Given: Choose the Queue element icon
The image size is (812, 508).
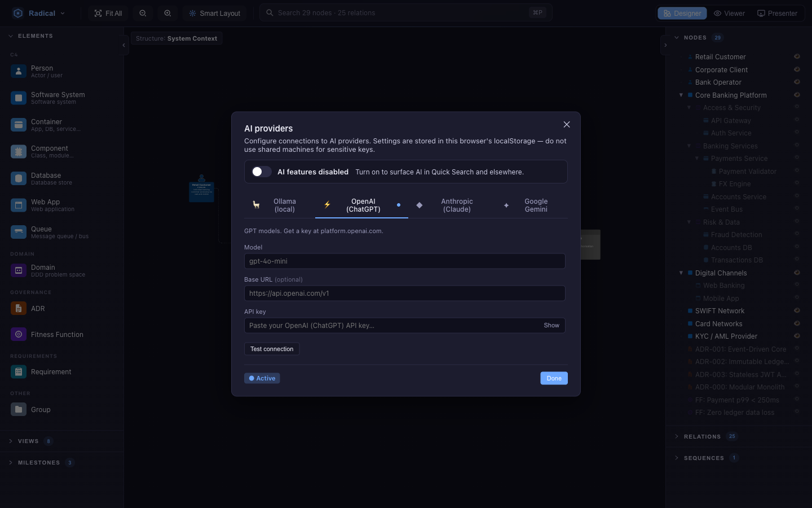Looking at the screenshot, I should point(19,232).
